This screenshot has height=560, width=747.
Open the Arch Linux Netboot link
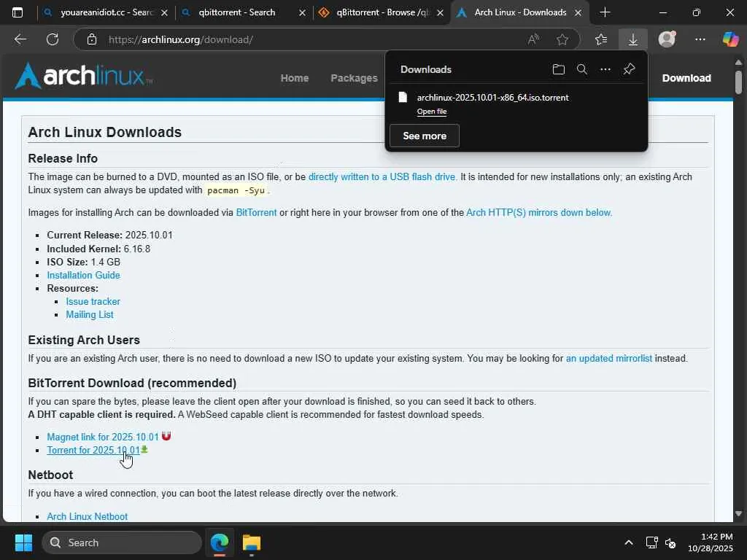coord(88,517)
